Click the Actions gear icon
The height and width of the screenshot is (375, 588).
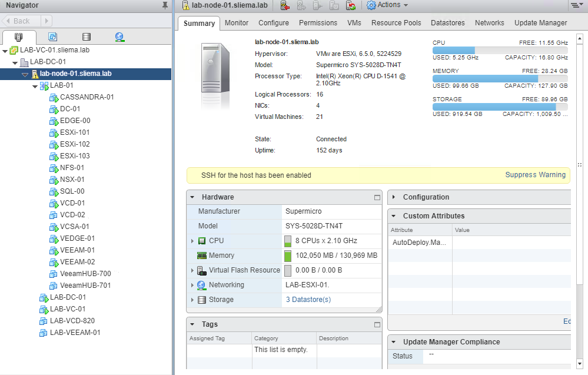(371, 5)
